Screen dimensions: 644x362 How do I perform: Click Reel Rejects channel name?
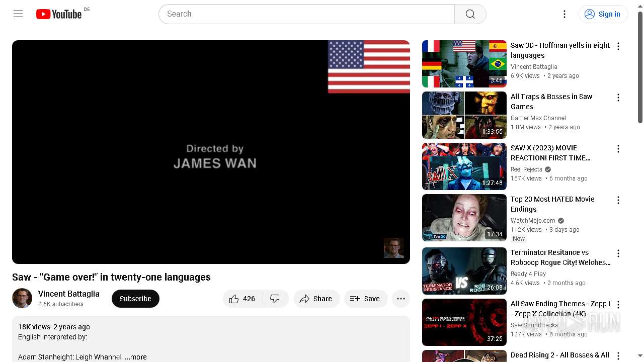pos(526,169)
